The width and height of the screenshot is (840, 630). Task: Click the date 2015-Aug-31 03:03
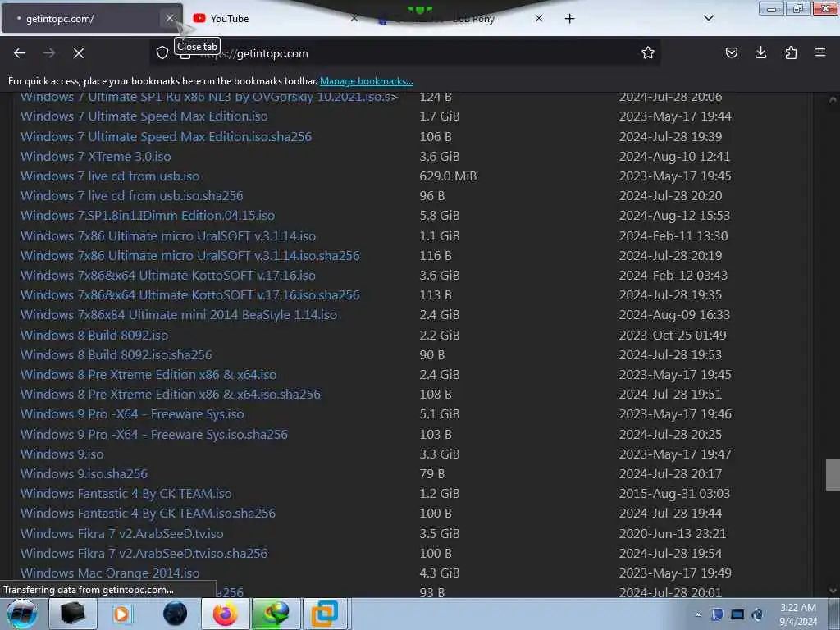coord(674,493)
